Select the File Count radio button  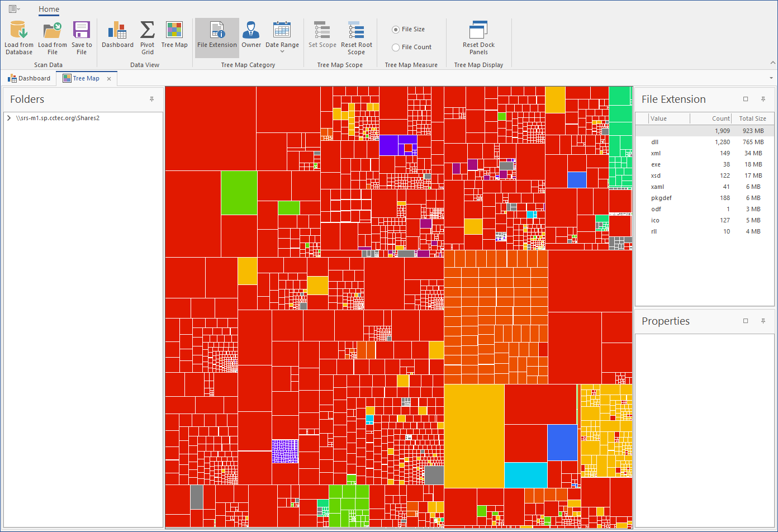396,47
